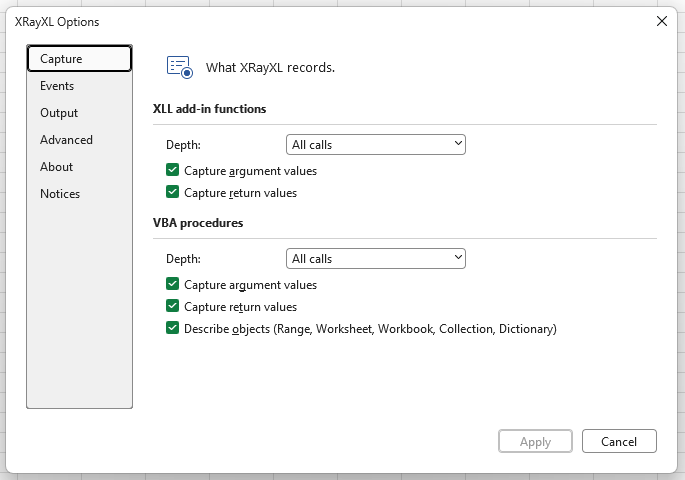View the Notices section

79,193
